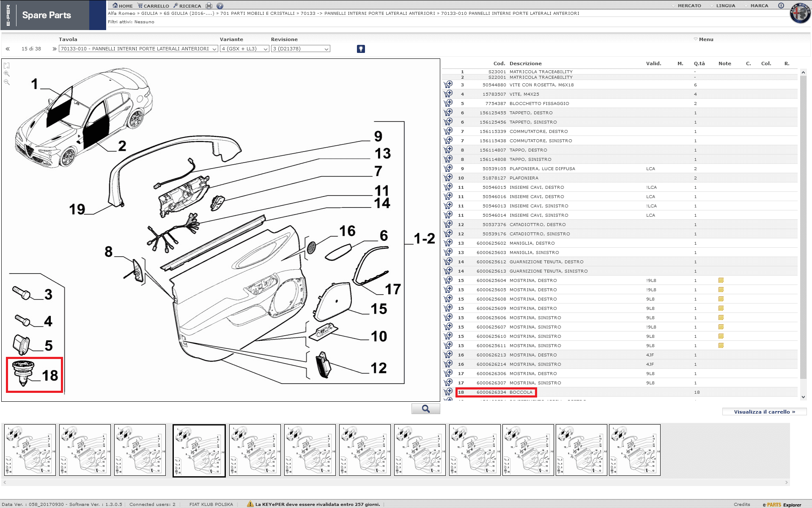Add PLAFONIERA, LUCE DIFFUSA to cart

448,168
